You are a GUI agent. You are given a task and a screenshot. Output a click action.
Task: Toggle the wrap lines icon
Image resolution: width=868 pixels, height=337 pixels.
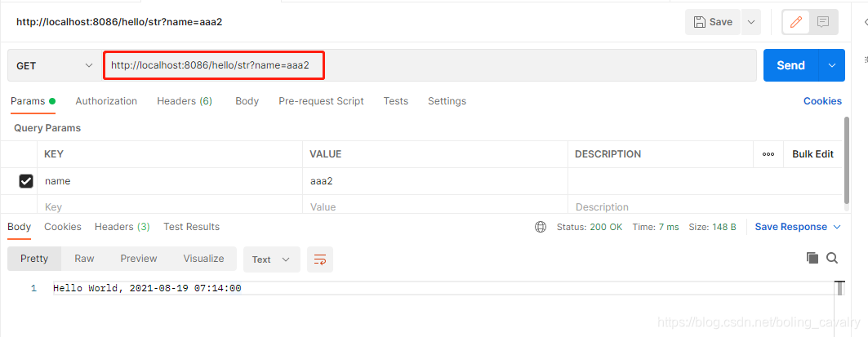[x=320, y=259]
